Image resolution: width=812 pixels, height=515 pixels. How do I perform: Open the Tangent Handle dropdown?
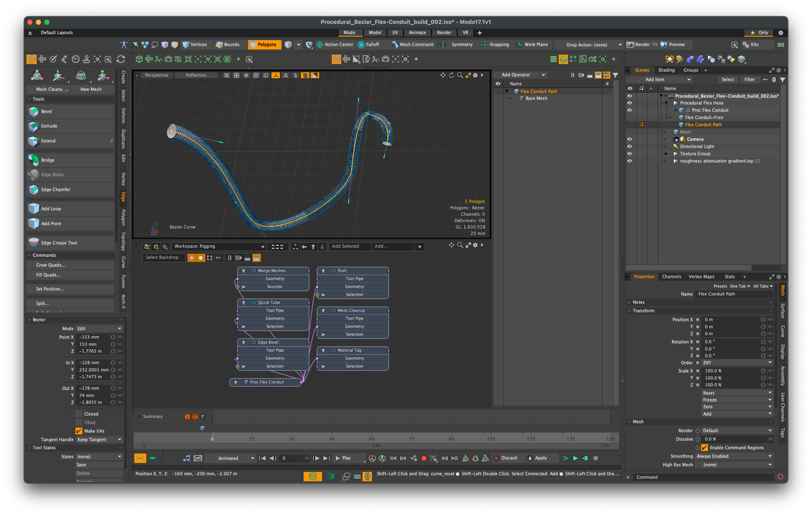pyautogui.click(x=99, y=439)
